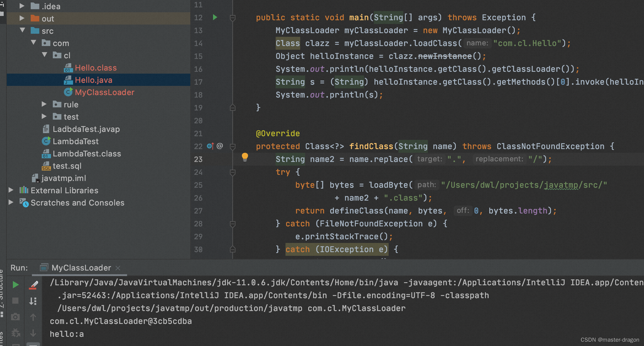Viewport: 644px width, 346px height.
Task: Expand the test package
Action: pos(44,116)
